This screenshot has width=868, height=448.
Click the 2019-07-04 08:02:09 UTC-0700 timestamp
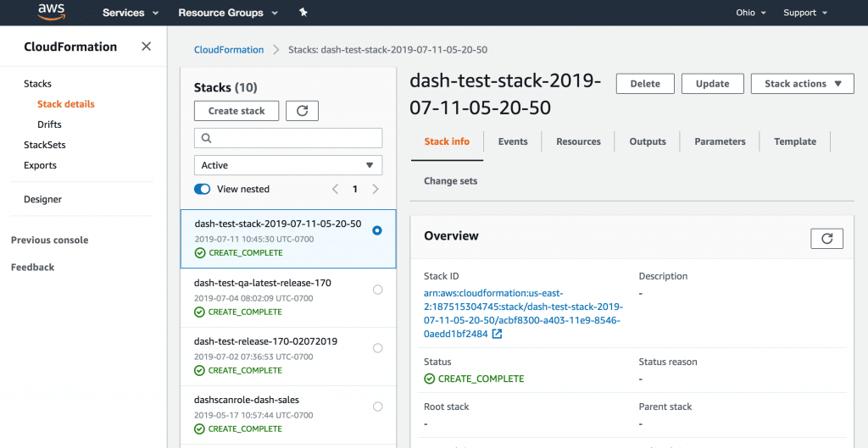pos(253,298)
